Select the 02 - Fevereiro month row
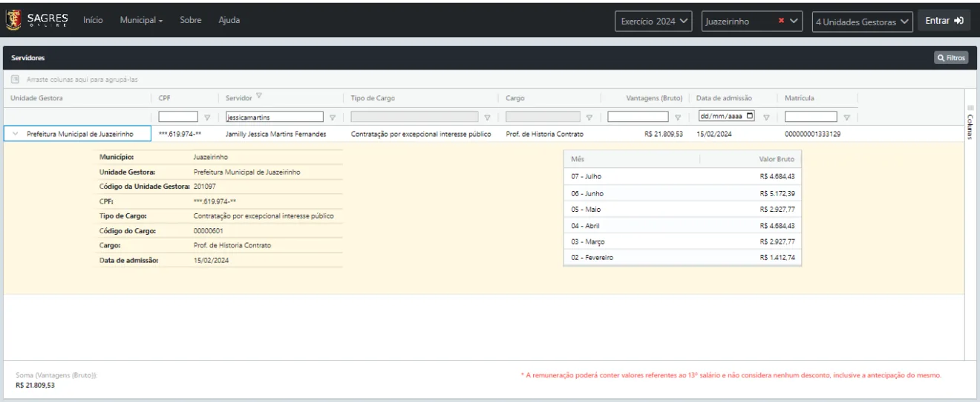Image resolution: width=980 pixels, height=402 pixels. (682, 258)
